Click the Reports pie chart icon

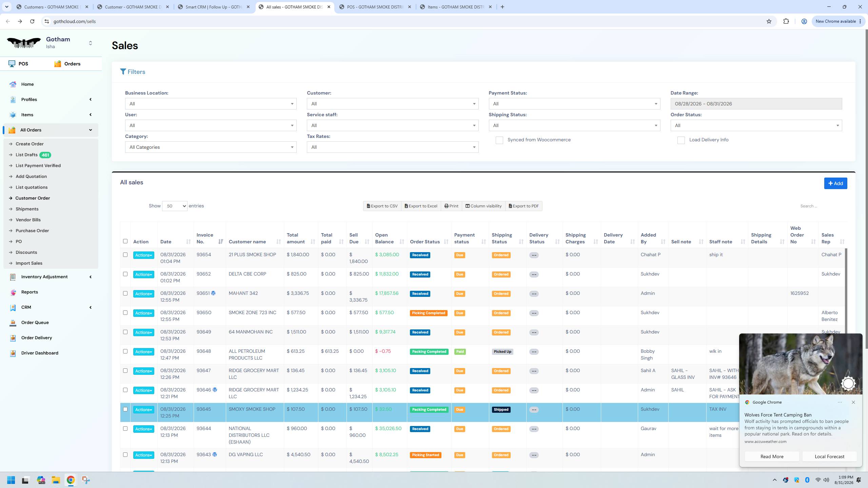tap(13, 292)
